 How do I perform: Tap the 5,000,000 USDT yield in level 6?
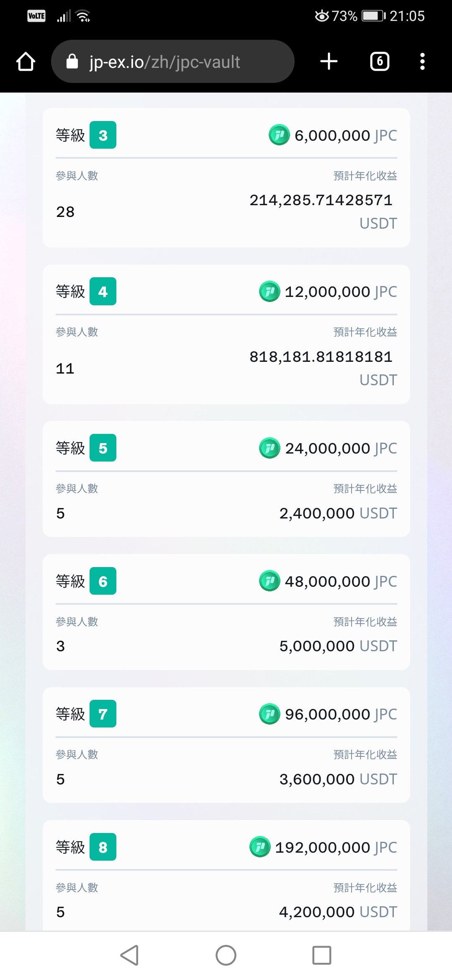pyautogui.click(x=338, y=646)
